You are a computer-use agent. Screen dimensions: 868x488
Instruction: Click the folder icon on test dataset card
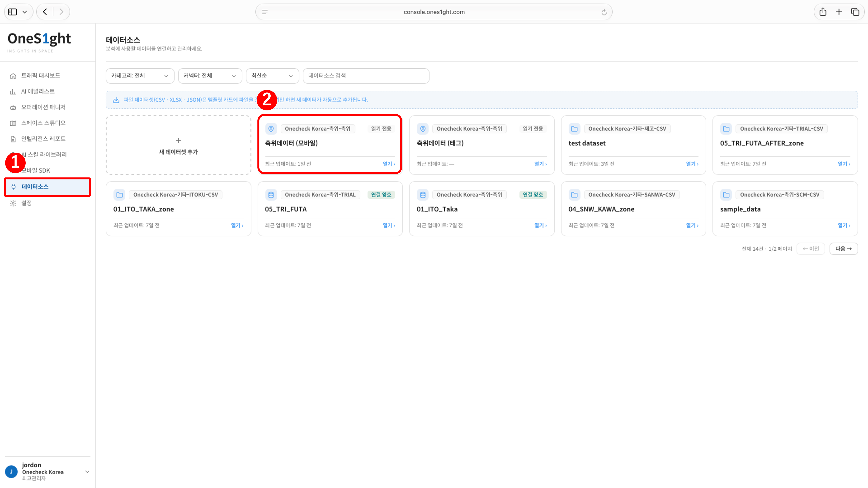[574, 129]
